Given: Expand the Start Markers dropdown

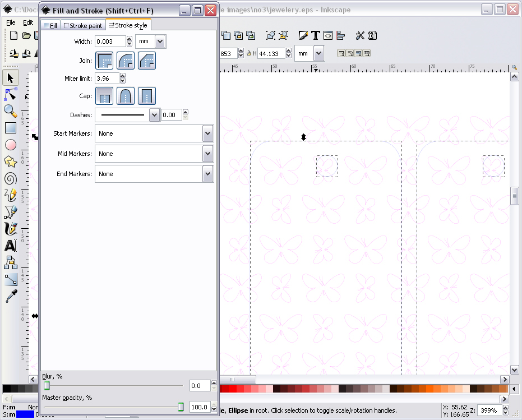Looking at the screenshot, I should pyautogui.click(x=207, y=133).
